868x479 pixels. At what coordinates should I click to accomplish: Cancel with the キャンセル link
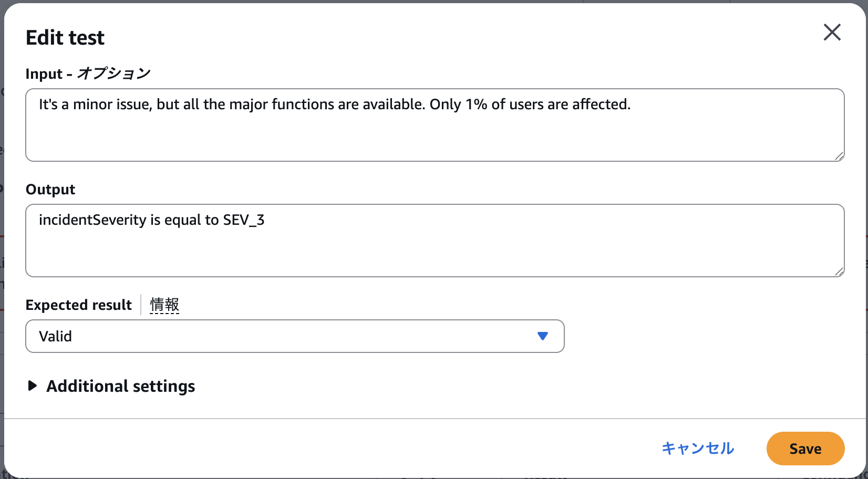[x=698, y=449]
